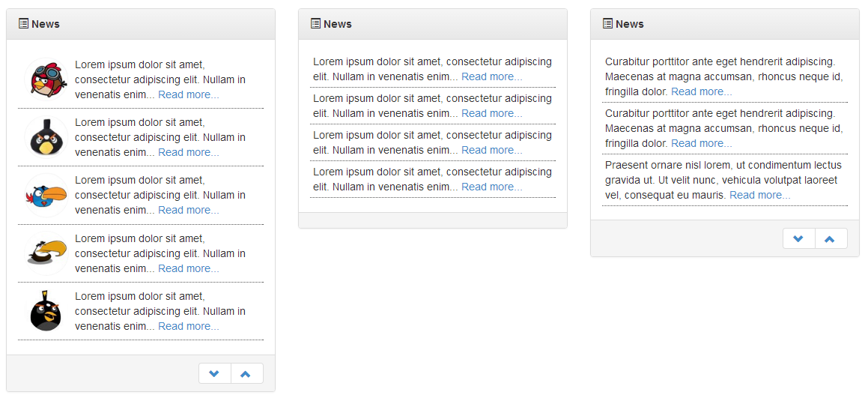Screen dimensions: 868x401
Task: Click the down chevron in the third News panel footer
Action: (799, 238)
